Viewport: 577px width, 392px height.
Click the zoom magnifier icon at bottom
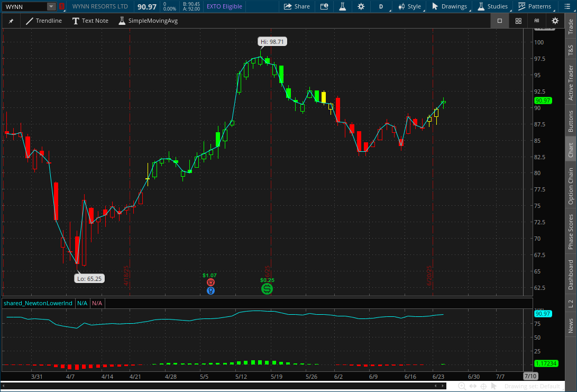pos(462,386)
